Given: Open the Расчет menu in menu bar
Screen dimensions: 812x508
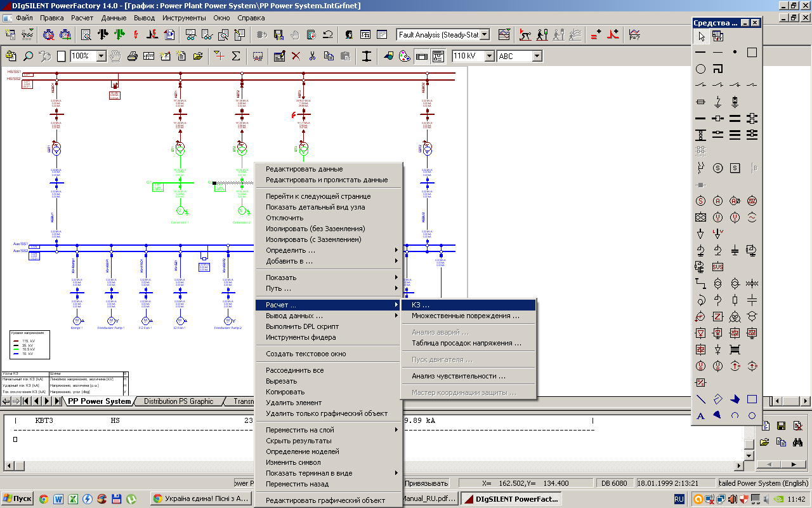Looking at the screenshot, I should tap(82, 18).
